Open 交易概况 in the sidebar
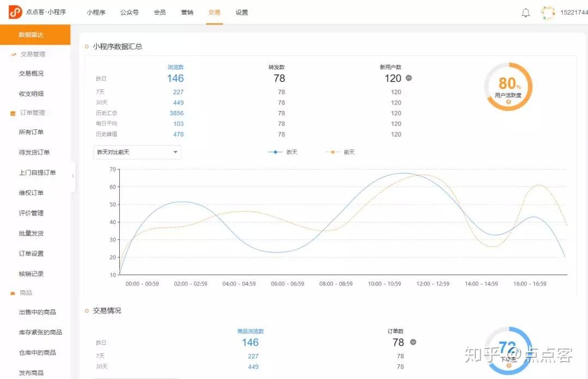 point(31,73)
